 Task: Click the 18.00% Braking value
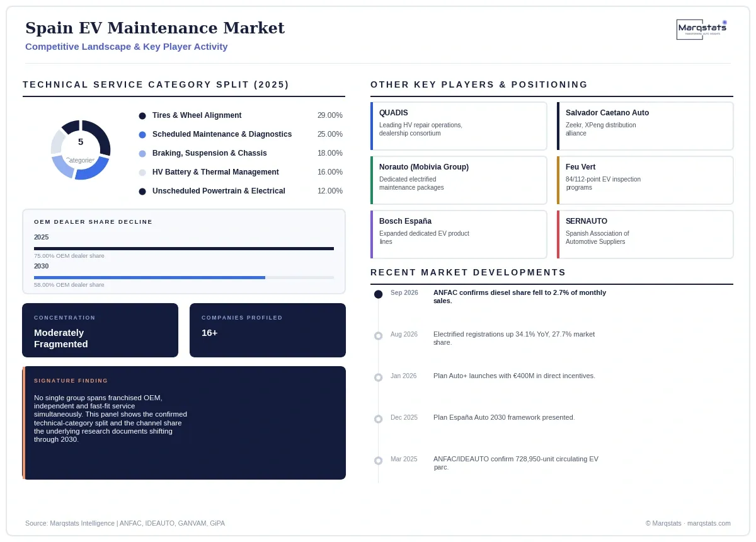[330, 154]
